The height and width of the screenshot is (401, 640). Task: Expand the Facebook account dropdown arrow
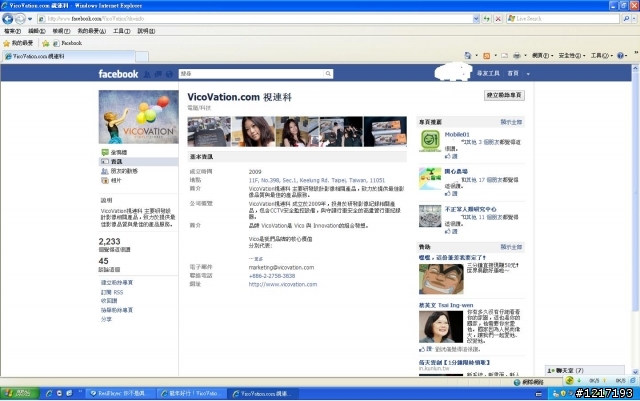pos(528,74)
